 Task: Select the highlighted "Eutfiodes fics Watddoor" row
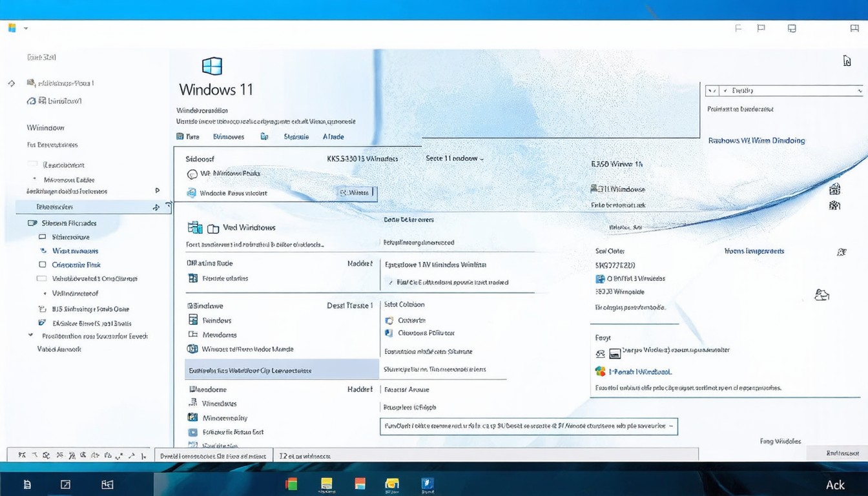click(x=282, y=370)
